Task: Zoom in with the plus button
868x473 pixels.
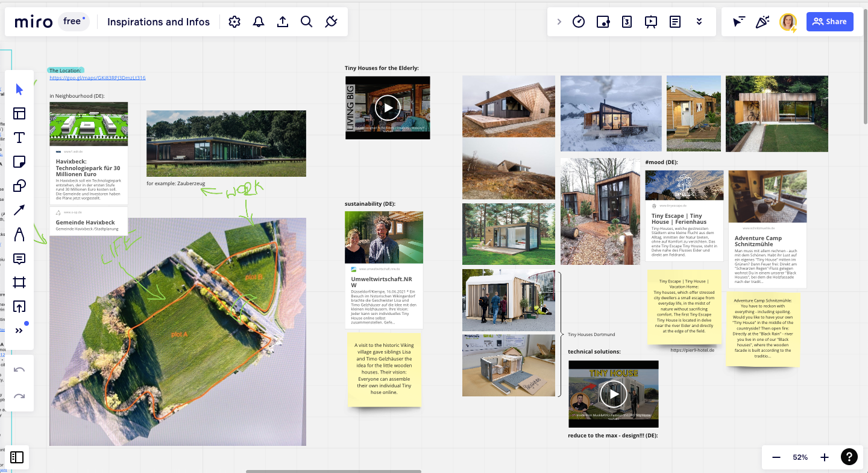Action: 825,457
